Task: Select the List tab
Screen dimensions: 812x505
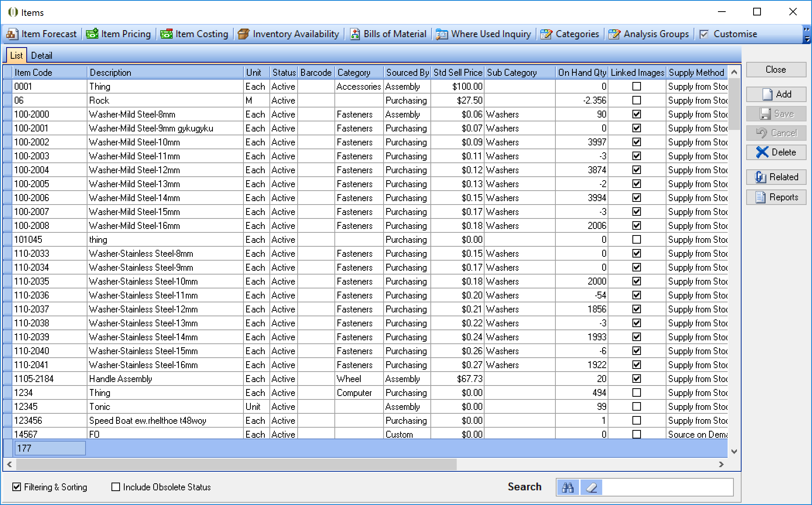Action: [x=16, y=56]
